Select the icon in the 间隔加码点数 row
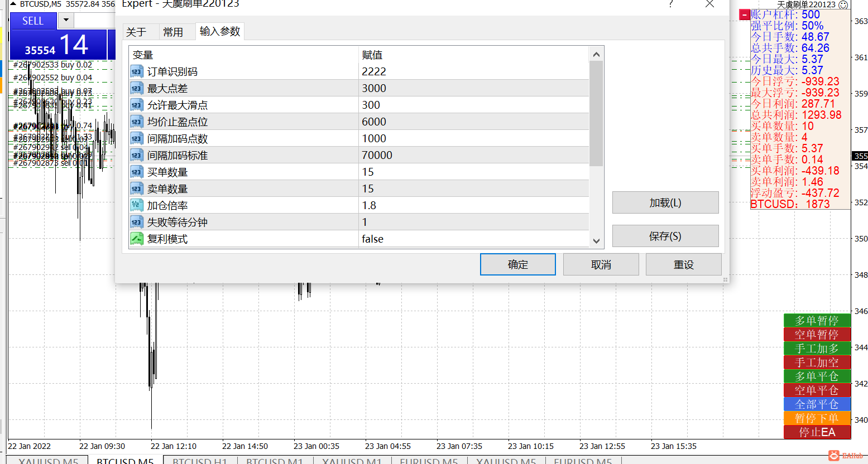 point(137,138)
